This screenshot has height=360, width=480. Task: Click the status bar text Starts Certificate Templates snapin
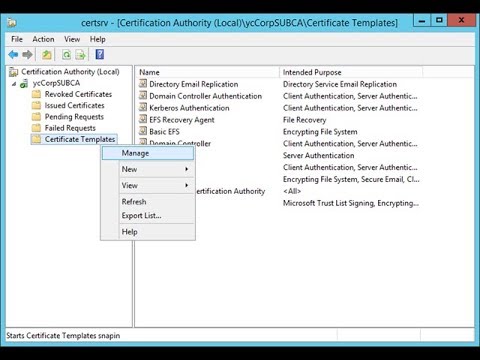pos(63,336)
